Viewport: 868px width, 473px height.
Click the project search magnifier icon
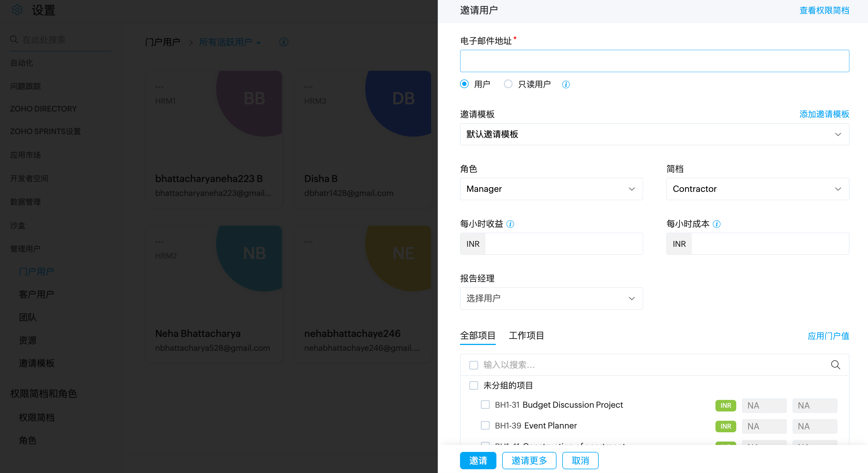(835, 365)
